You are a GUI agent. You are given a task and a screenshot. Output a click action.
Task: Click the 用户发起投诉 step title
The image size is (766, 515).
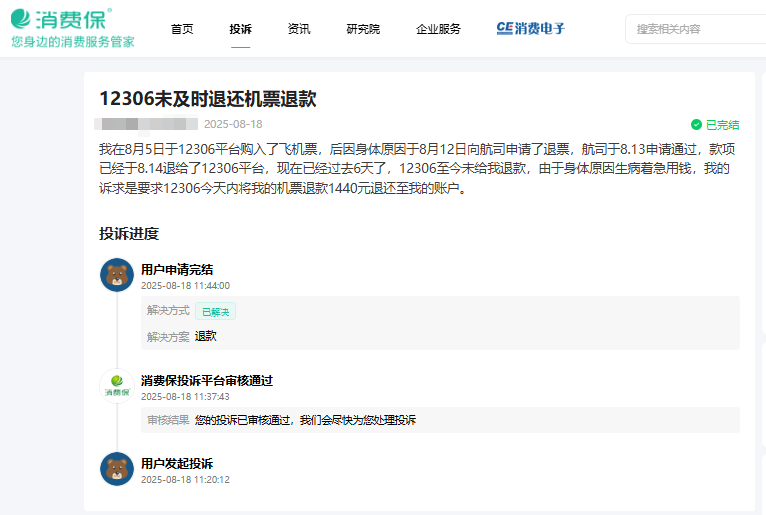pos(177,463)
